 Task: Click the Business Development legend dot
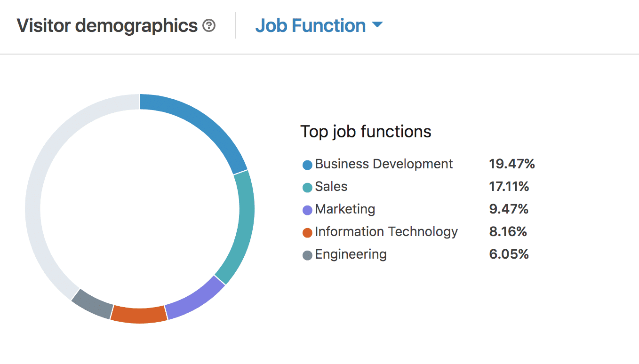click(x=306, y=165)
